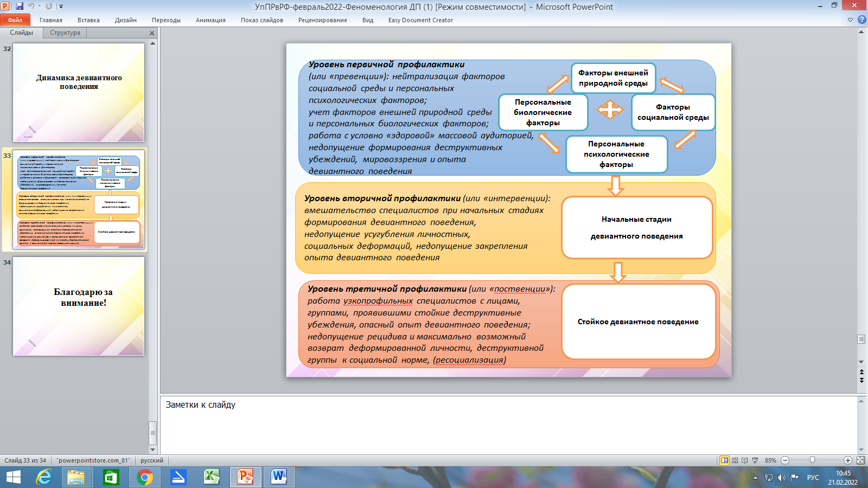The image size is (868, 488).
Task: Click the Undo icon
Action: tap(31, 7)
